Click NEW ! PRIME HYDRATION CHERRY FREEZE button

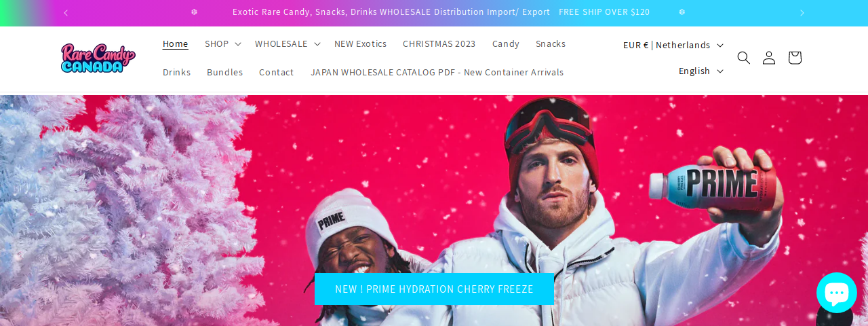pyautogui.click(x=434, y=289)
